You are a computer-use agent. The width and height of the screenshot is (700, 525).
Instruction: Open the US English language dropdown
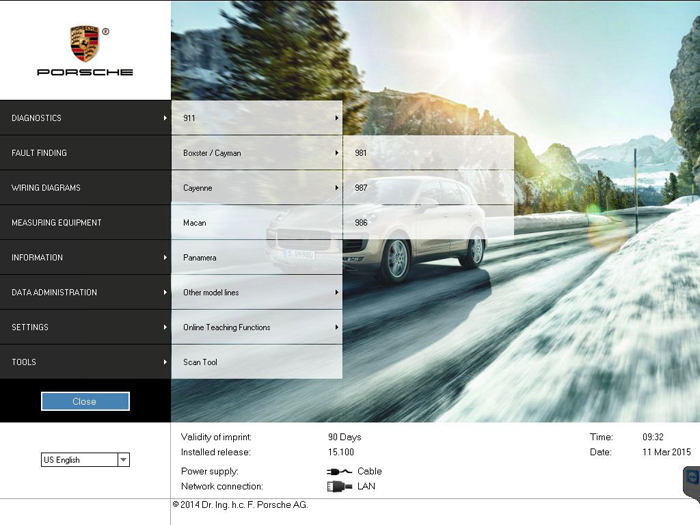[x=85, y=459]
